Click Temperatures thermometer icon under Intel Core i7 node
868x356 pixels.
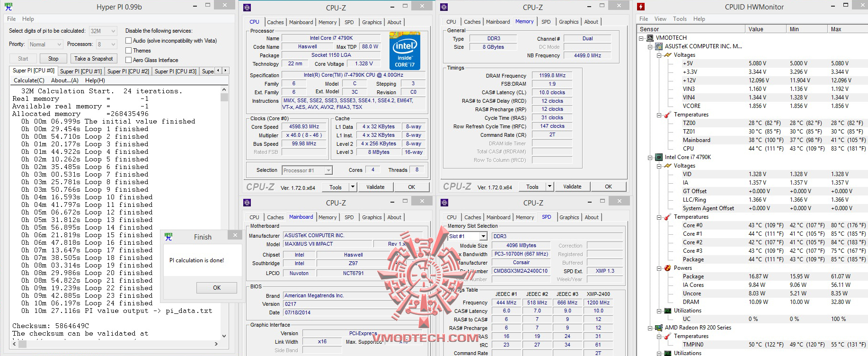click(668, 217)
